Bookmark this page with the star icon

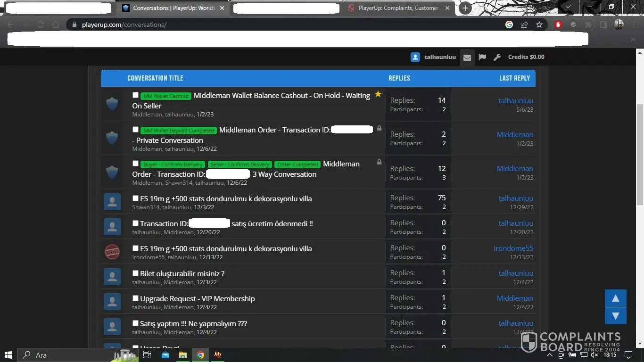pyautogui.click(x=539, y=25)
